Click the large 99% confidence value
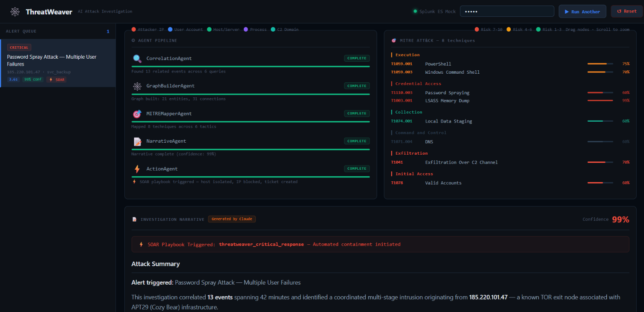 [620, 219]
